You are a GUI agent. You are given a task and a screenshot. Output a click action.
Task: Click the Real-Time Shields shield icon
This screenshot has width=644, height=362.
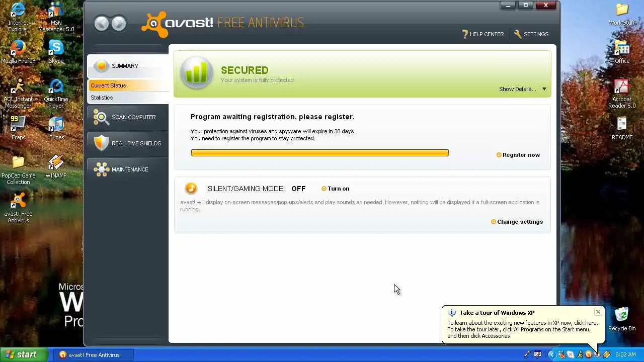pyautogui.click(x=101, y=143)
